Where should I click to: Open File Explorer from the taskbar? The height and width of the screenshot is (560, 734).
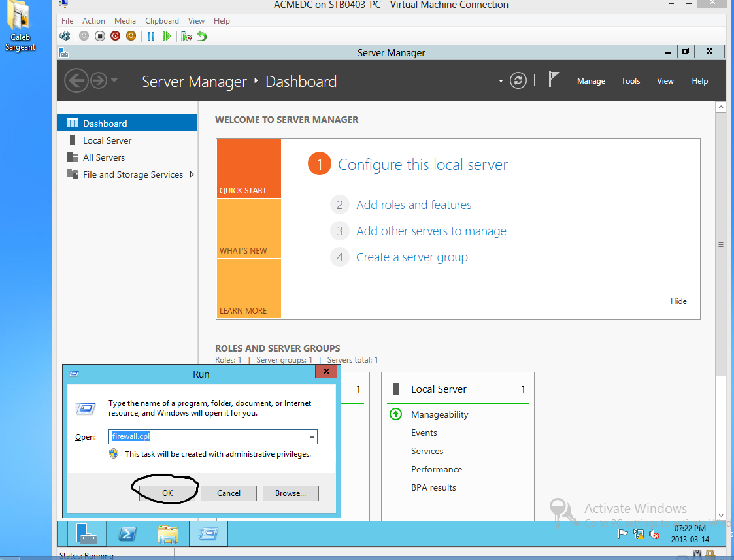168,534
